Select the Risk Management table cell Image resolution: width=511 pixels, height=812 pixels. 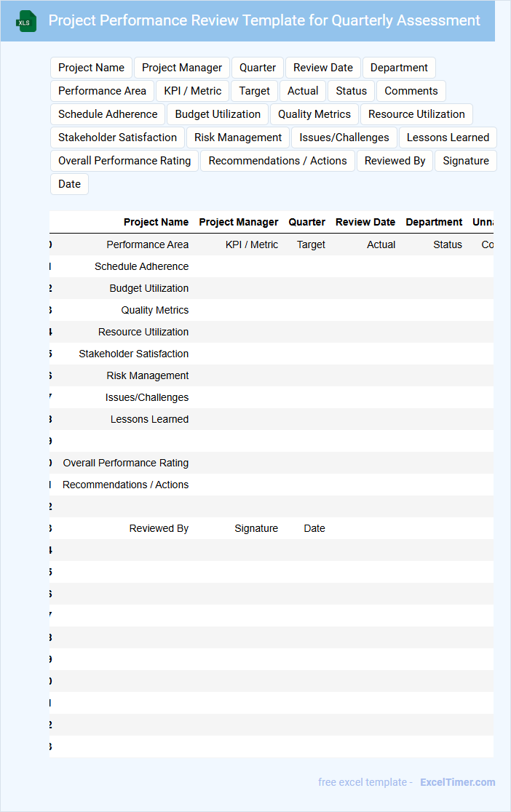[x=148, y=375]
